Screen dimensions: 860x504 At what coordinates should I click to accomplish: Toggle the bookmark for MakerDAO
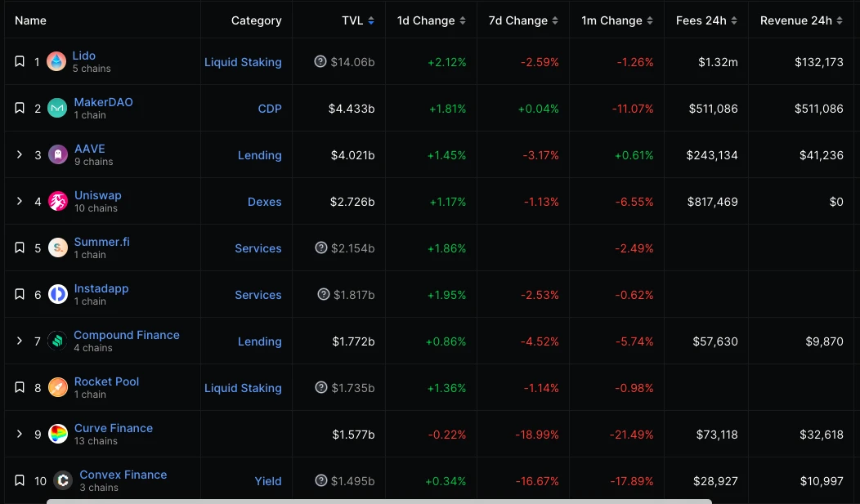[x=20, y=107]
